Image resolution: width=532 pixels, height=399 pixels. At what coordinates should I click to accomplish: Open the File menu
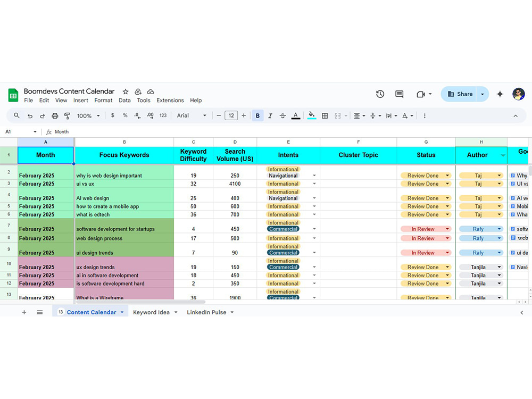pos(29,101)
